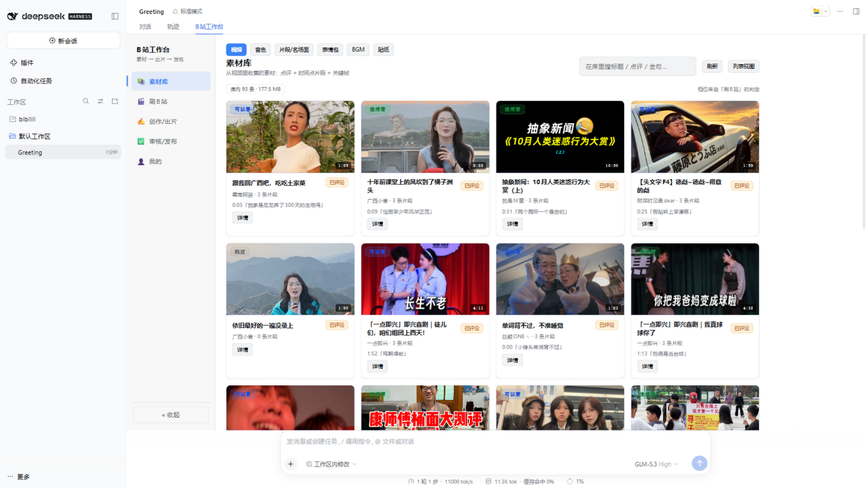Open 抽象新闻 video thumbnail

pos(560,137)
